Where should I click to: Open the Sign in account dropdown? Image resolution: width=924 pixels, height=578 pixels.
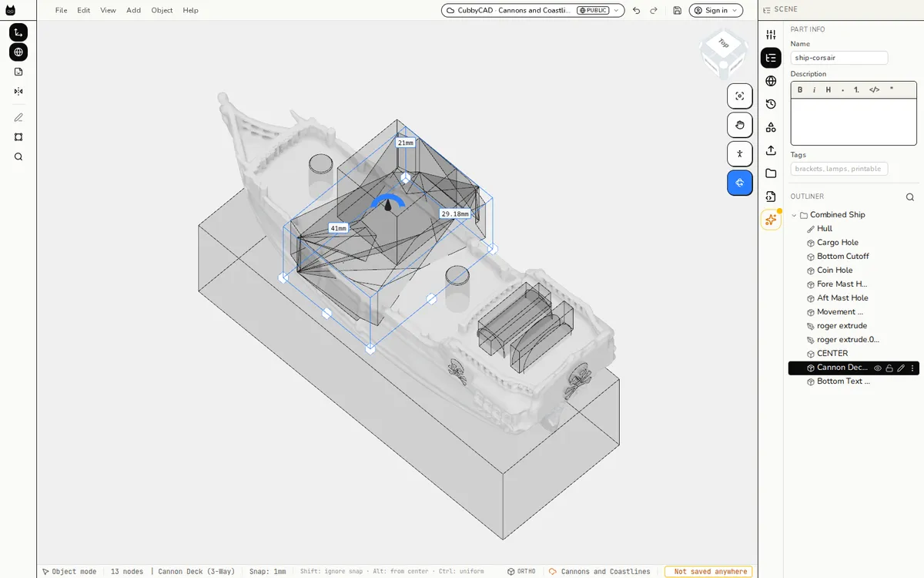[x=716, y=10]
